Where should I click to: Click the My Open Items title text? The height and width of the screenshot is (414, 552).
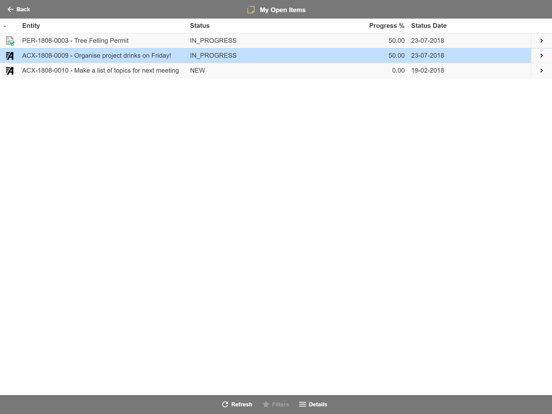pos(283,10)
